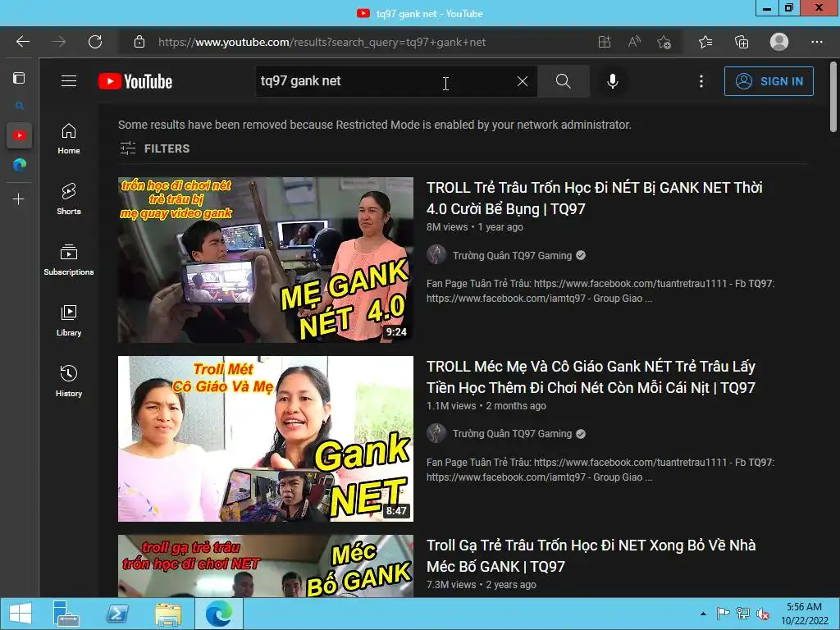
Task: Open Shorts in YouTube sidebar
Action: pyautogui.click(x=69, y=199)
